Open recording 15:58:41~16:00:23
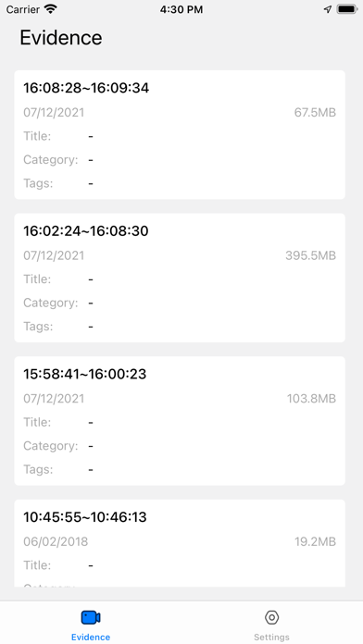The image size is (363, 644). tap(180, 421)
